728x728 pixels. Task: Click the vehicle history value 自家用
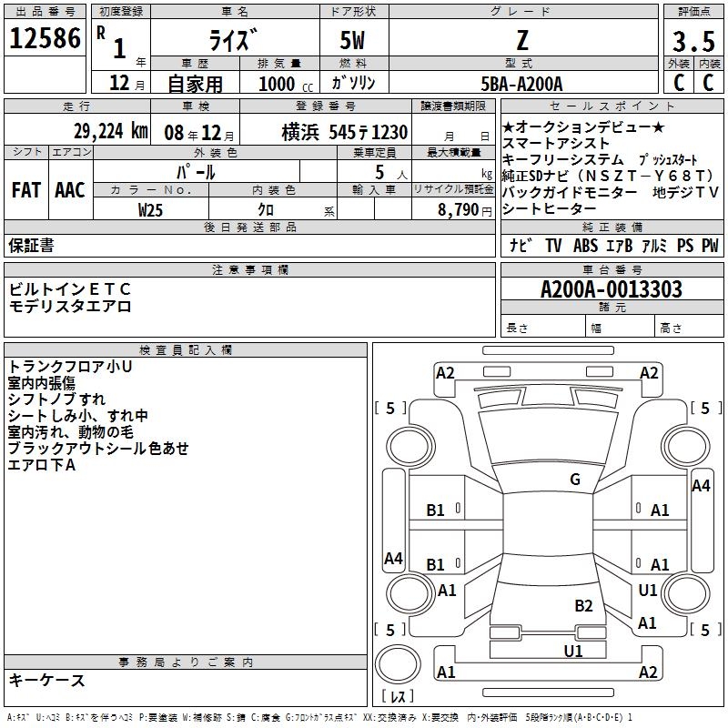[195, 84]
